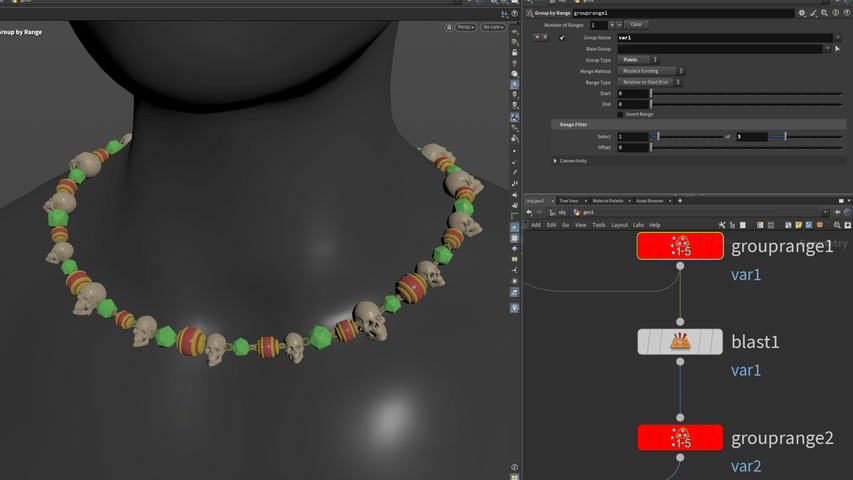Select the blast1 node

(680, 342)
